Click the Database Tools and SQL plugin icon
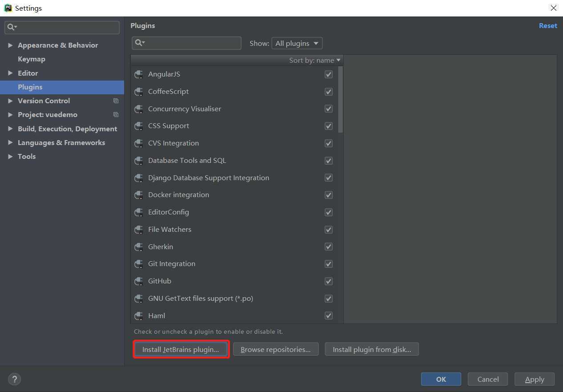Image resolution: width=563 pixels, height=392 pixels. coord(138,161)
